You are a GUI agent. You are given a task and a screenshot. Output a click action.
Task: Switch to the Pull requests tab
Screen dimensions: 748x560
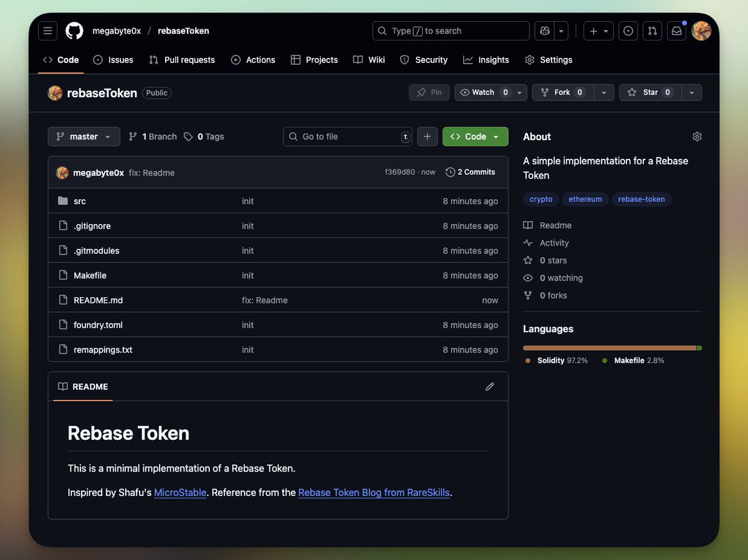click(x=182, y=60)
